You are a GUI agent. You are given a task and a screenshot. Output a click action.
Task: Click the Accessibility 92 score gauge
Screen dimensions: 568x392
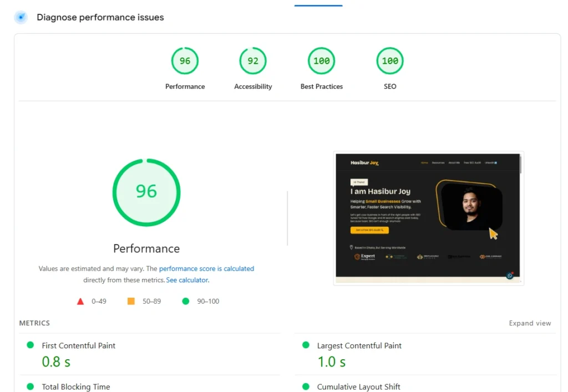[x=253, y=61]
